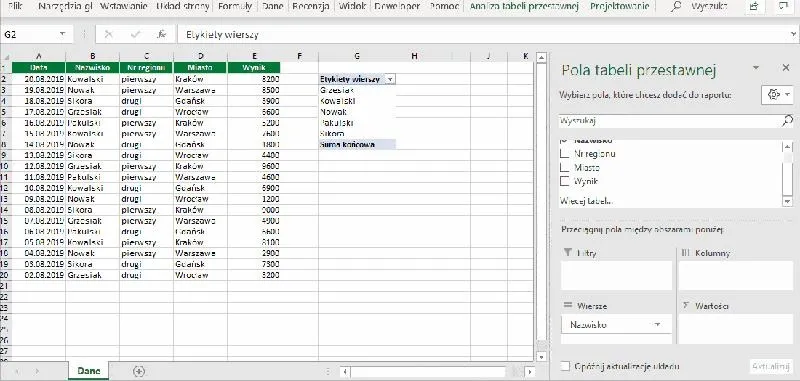Click the Wynik header cell
Image resolution: width=800 pixels, height=381 pixels.
[254, 67]
